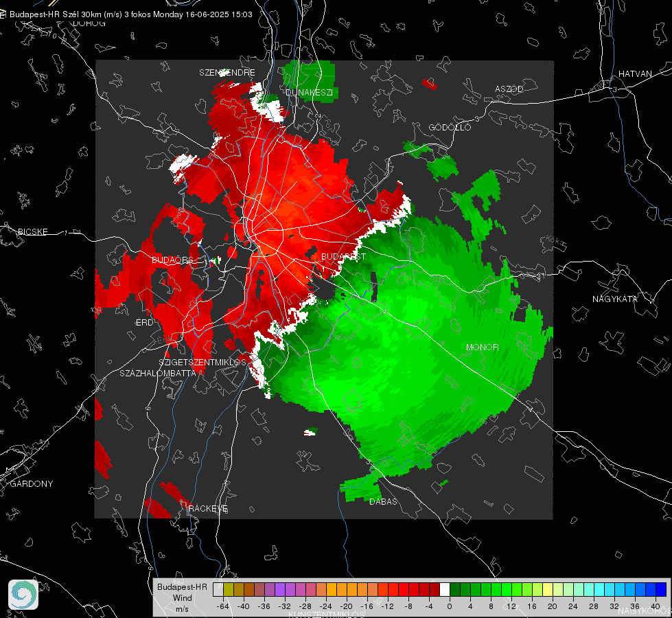Viewport: 672px width, 618px height.
Task: Click the -24 value on legend scale
Action: pyautogui.click(x=326, y=606)
